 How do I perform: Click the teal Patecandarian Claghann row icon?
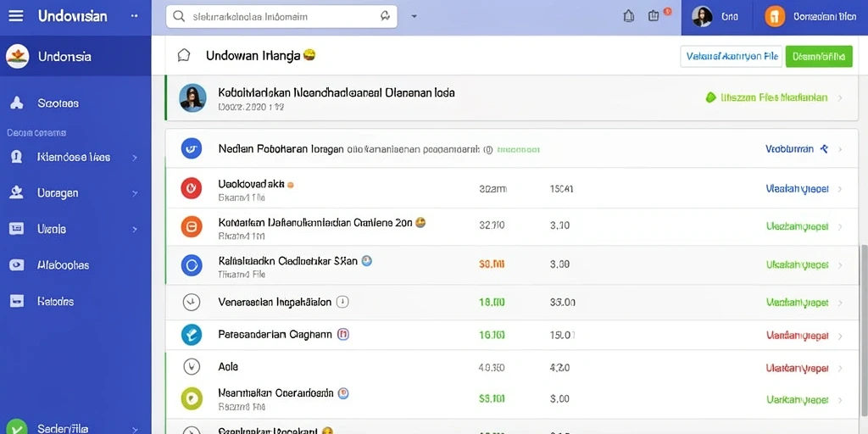coord(192,335)
